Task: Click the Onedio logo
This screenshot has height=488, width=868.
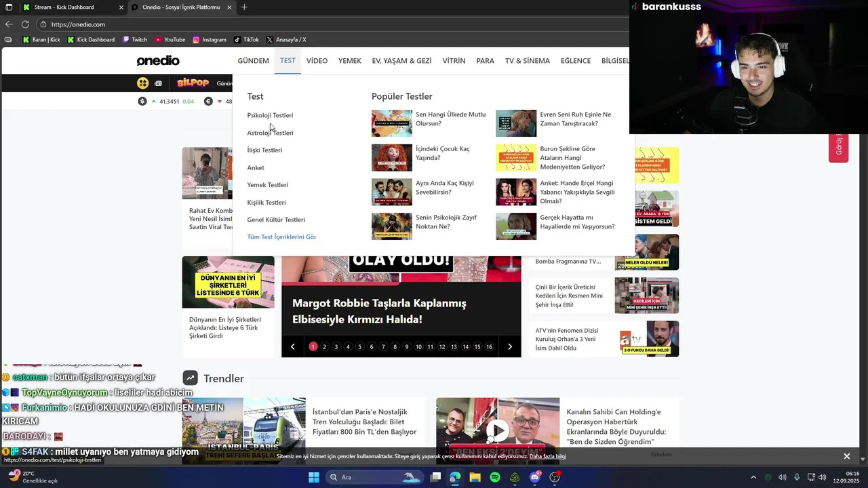Action: (158, 61)
